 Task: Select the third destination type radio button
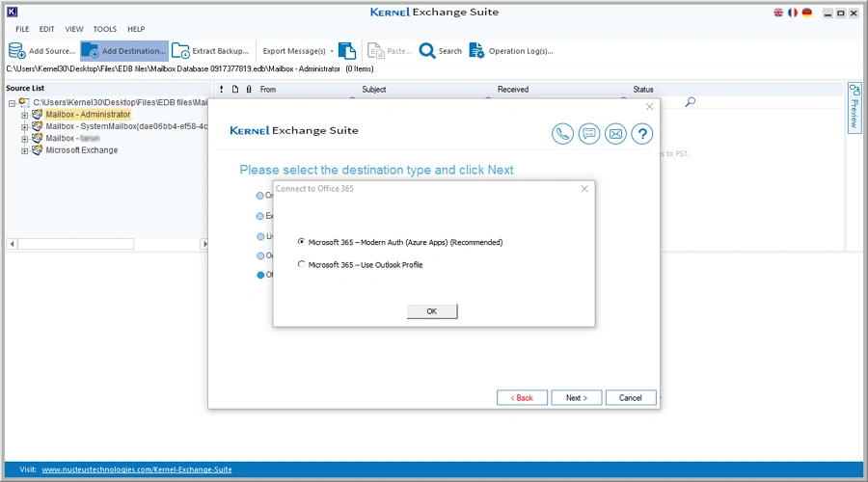(x=260, y=236)
